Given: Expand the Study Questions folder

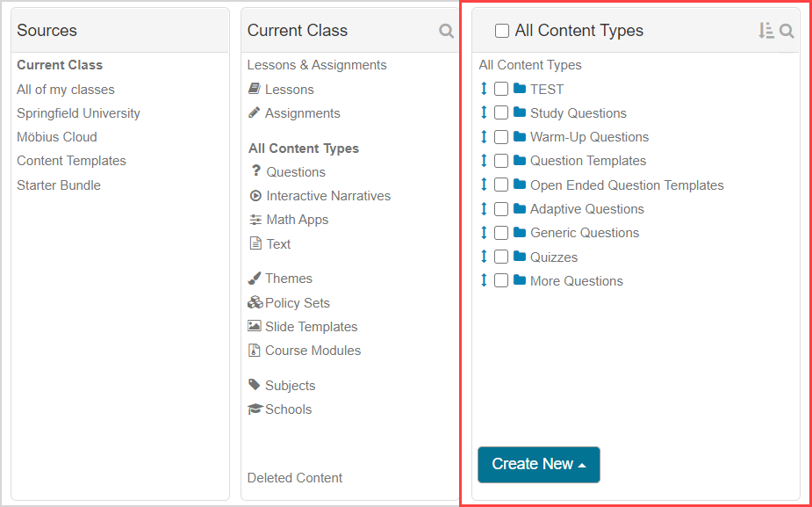Looking at the screenshot, I should (x=578, y=113).
